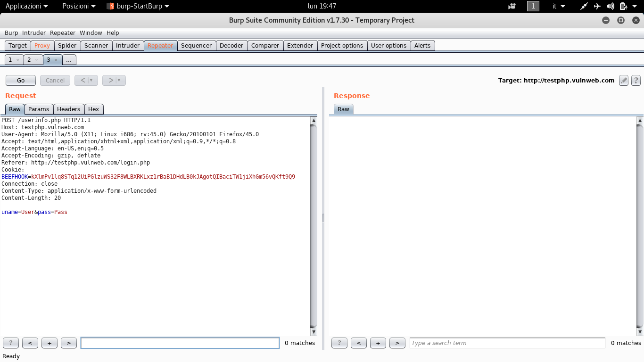Select the request Params tab
644x362 pixels.
39,109
